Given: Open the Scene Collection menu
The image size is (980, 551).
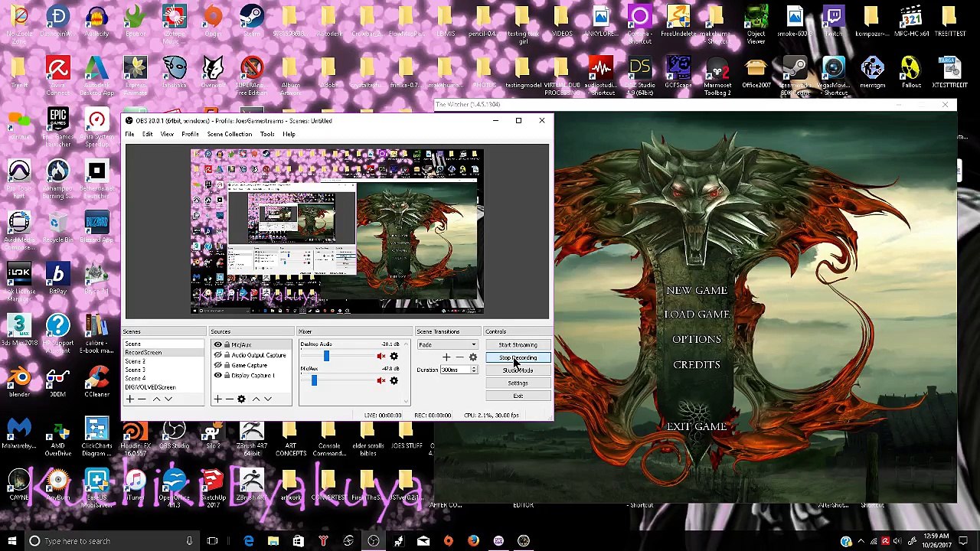Looking at the screenshot, I should point(230,134).
